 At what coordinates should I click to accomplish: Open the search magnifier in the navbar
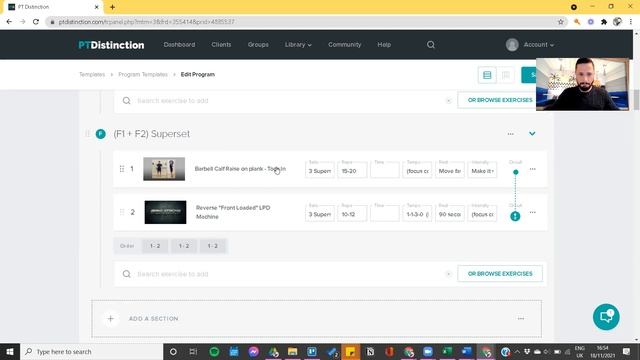[431, 45]
